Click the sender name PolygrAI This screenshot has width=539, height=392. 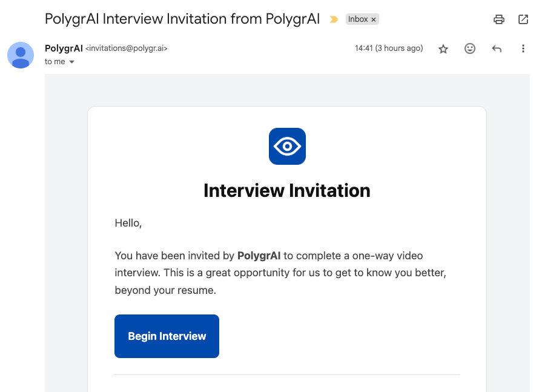tap(64, 48)
